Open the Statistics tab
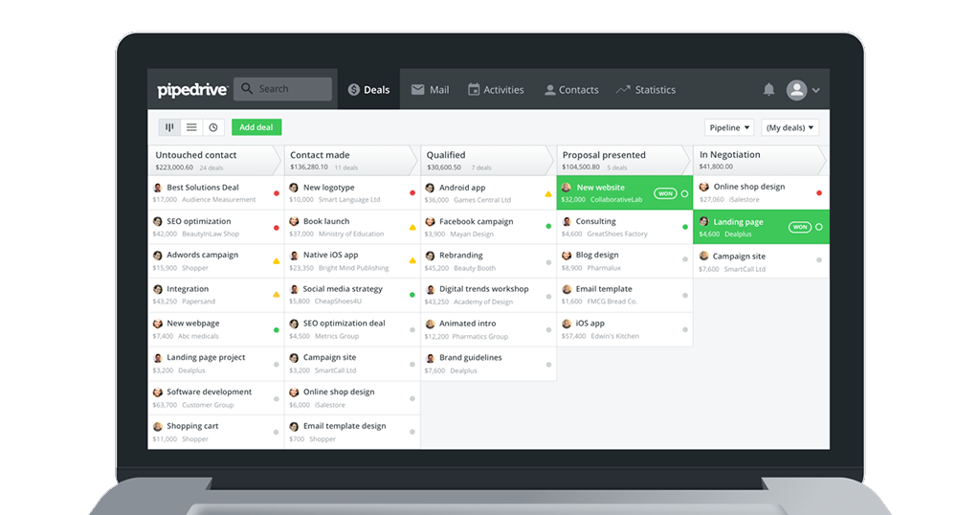Viewport: 980px width, 515px height. [646, 90]
